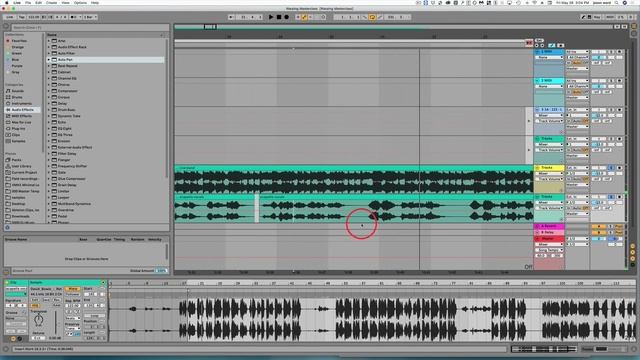Open the Clips category
This screenshot has height=360, width=640.
pyautogui.click(x=16, y=135)
